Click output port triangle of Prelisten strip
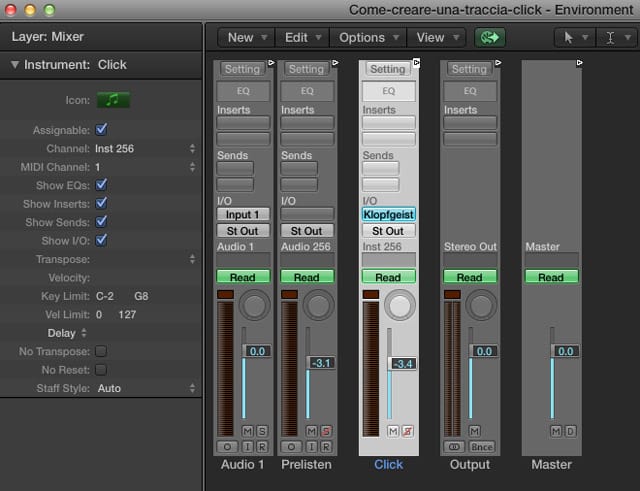 (x=335, y=63)
